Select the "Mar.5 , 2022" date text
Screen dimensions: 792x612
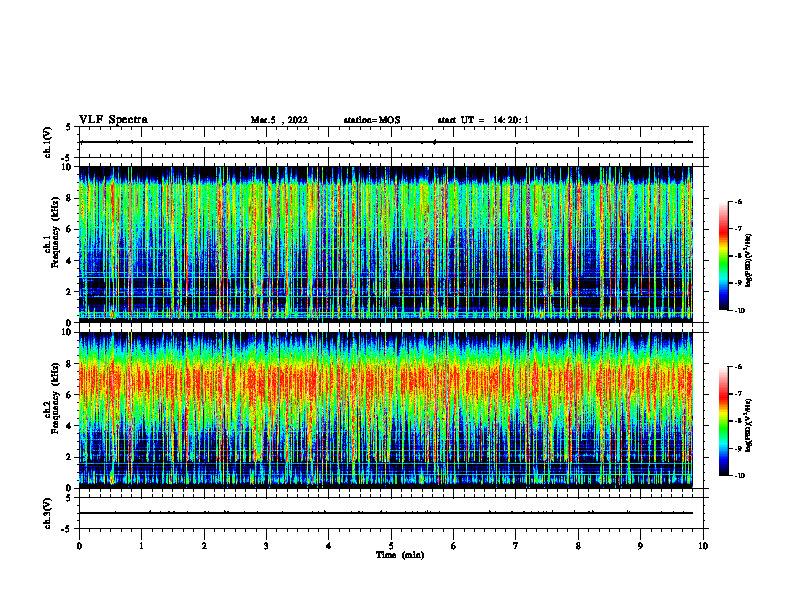pyautogui.click(x=279, y=120)
